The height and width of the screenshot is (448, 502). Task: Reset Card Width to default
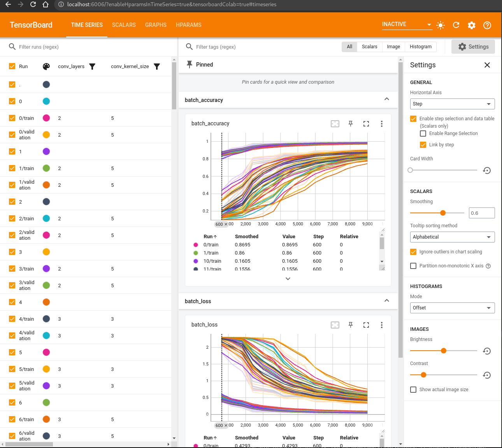point(487,170)
